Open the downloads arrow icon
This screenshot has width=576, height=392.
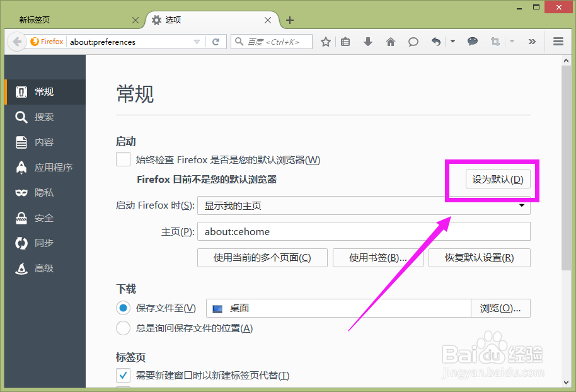point(367,42)
